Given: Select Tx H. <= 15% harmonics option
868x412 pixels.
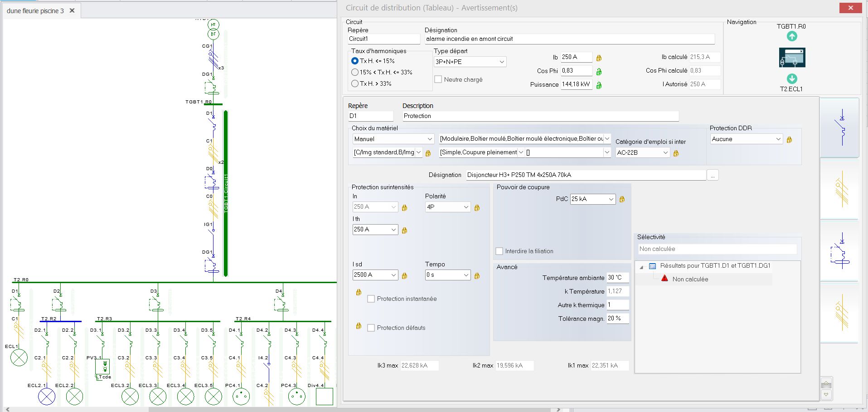Looking at the screenshot, I should pyautogui.click(x=355, y=61).
